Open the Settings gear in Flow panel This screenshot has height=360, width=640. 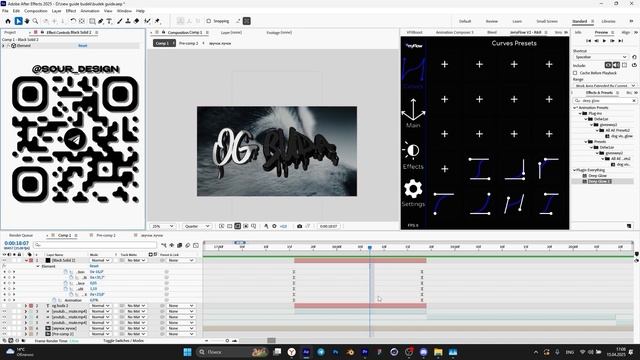coord(413,193)
